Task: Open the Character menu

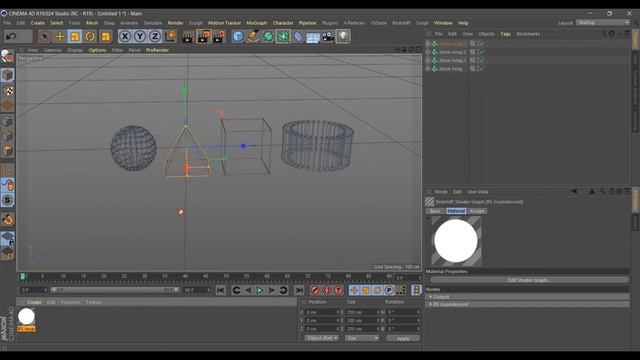Action: [283, 23]
